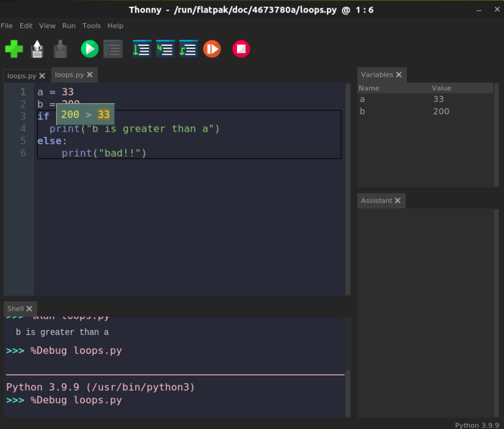Image resolution: width=504 pixels, height=429 pixels.
Task: Click the Debug current script icon
Action: [x=113, y=49]
